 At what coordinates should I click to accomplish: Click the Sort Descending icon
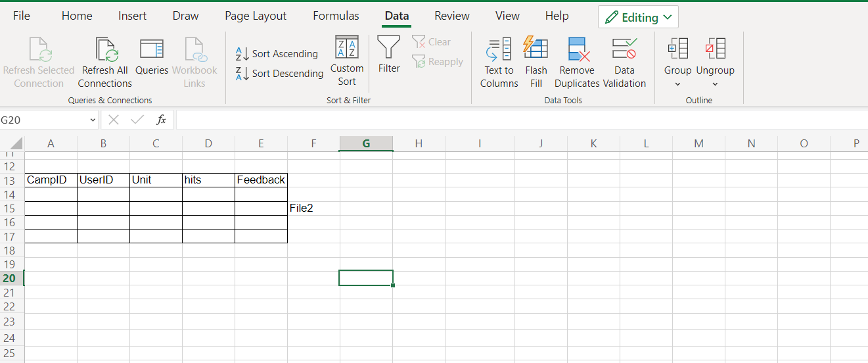(x=242, y=74)
